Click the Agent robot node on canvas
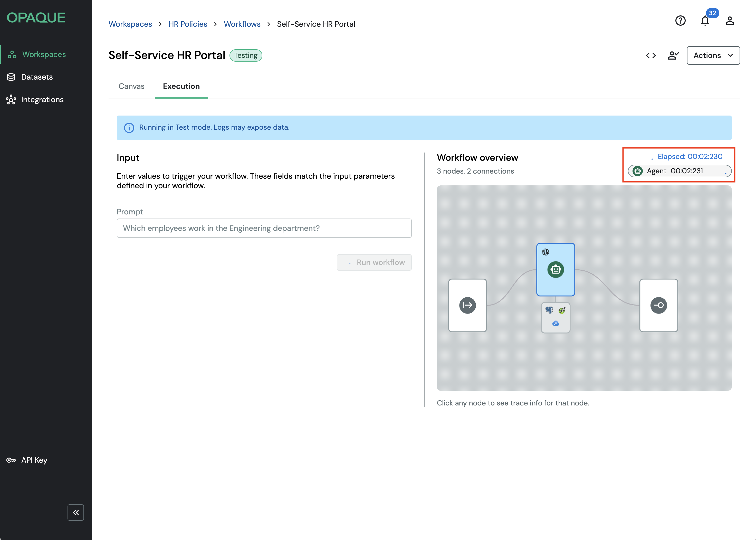Viewport: 756px width, 540px height. 555,269
